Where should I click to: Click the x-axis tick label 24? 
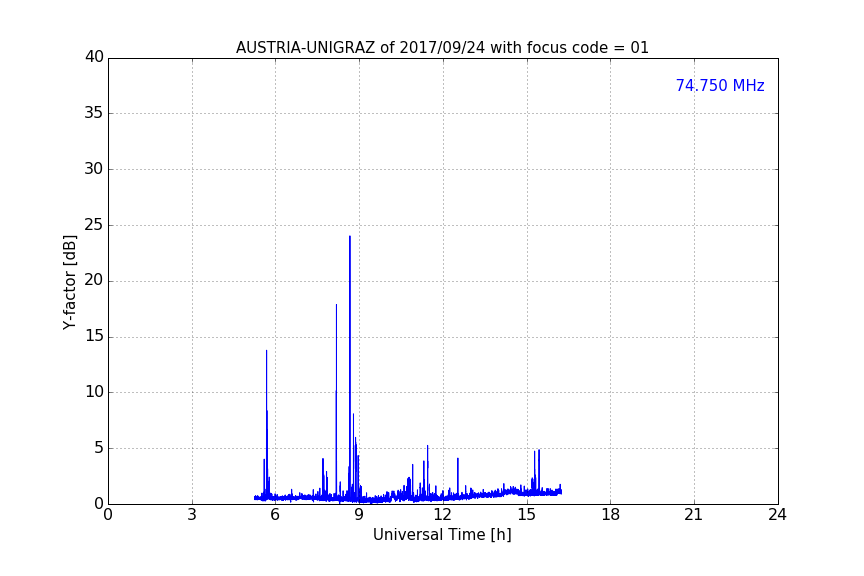777,515
